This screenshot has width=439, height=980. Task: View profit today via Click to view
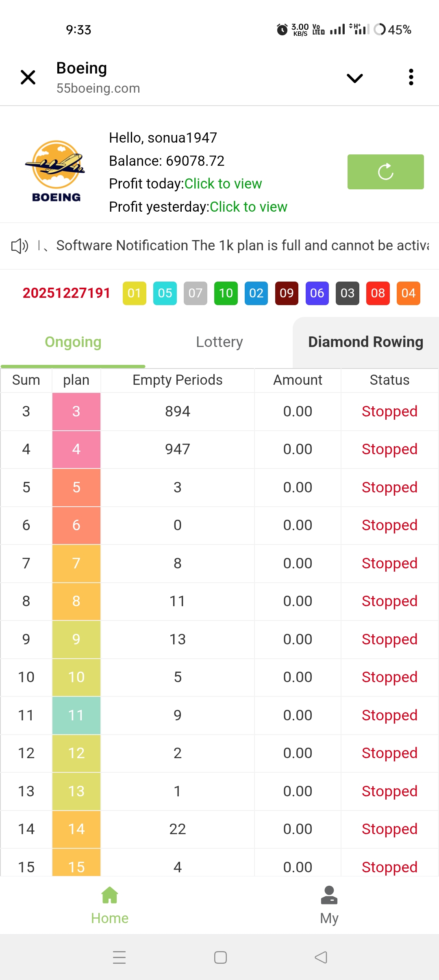pos(223,184)
